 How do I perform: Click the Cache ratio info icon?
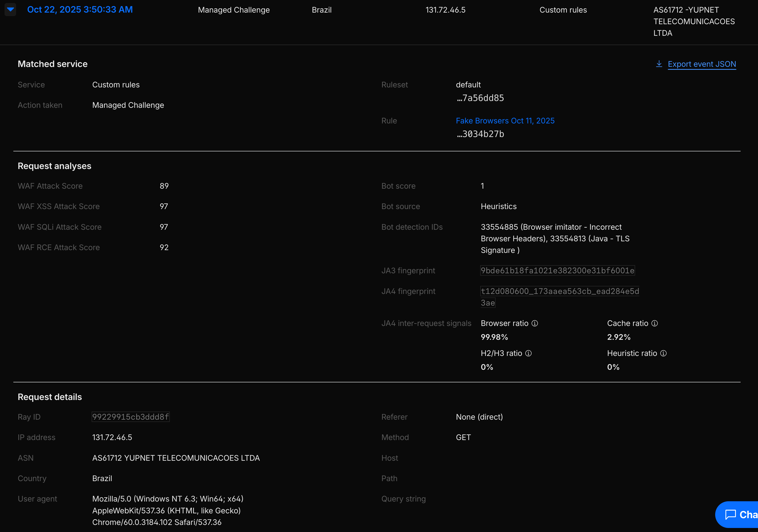654,323
